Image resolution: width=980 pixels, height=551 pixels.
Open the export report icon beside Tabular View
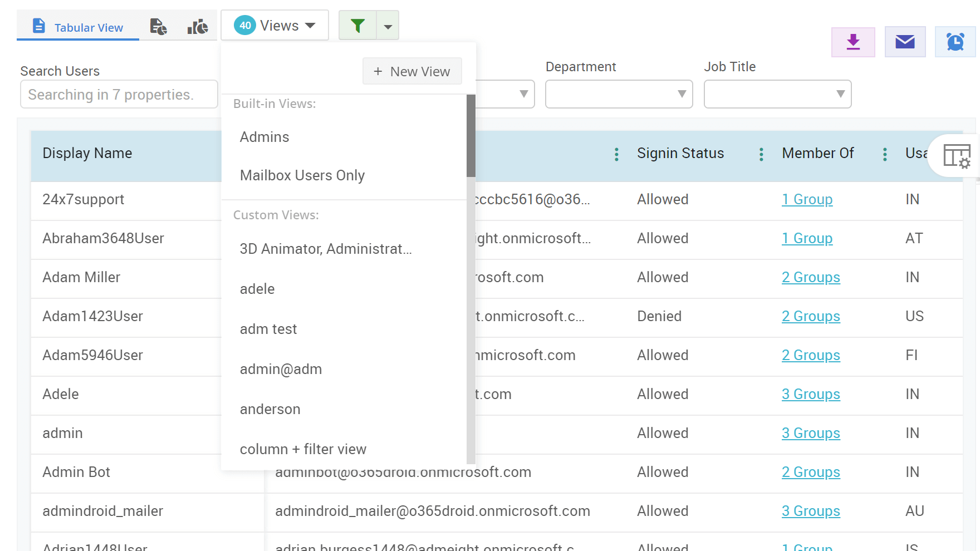[158, 26]
